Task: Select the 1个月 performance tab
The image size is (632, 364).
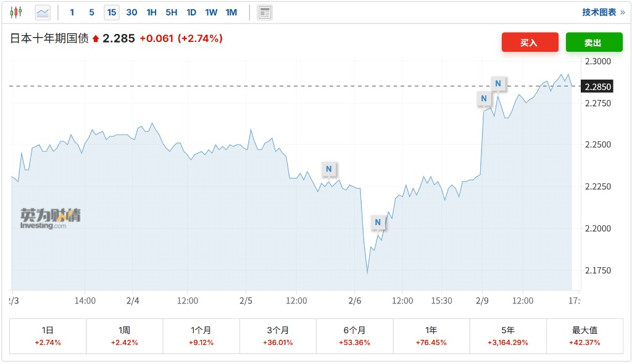Action: coord(201,336)
